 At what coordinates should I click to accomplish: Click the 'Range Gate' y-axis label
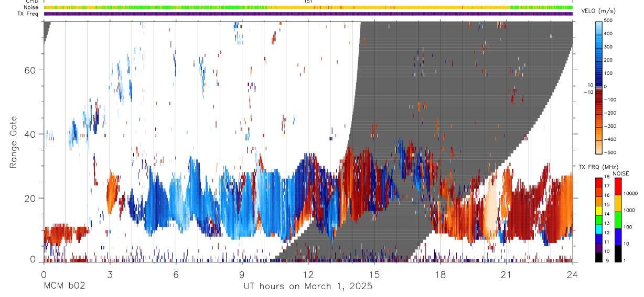coord(14,143)
